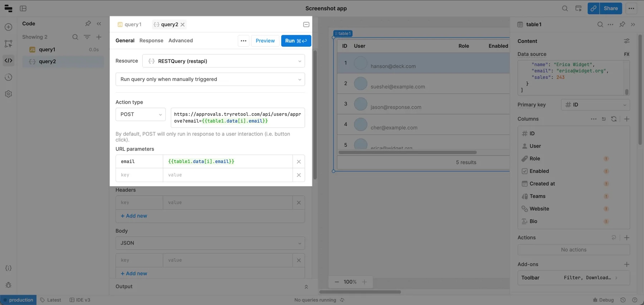Filter the query list
Viewport: 644px width, 305px height.
pyautogui.click(x=87, y=37)
